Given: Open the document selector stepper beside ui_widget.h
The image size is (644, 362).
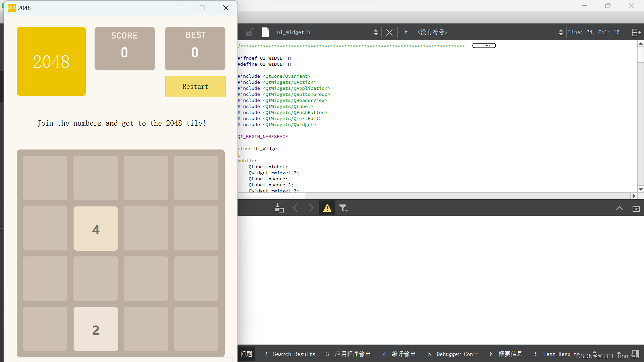Looking at the screenshot, I should click(x=376, y=32).
